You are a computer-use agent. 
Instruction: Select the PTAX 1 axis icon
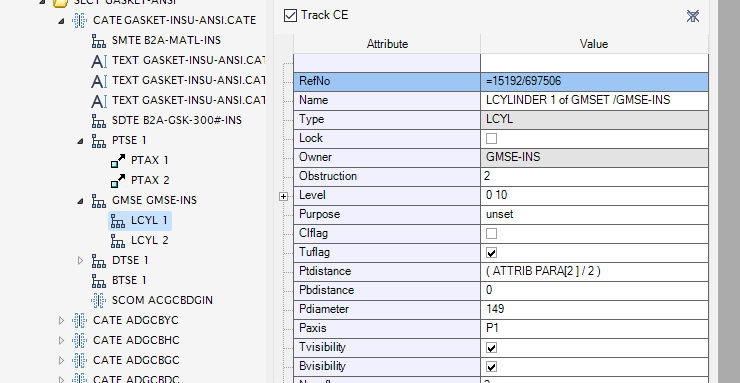(x=118, y=160)
